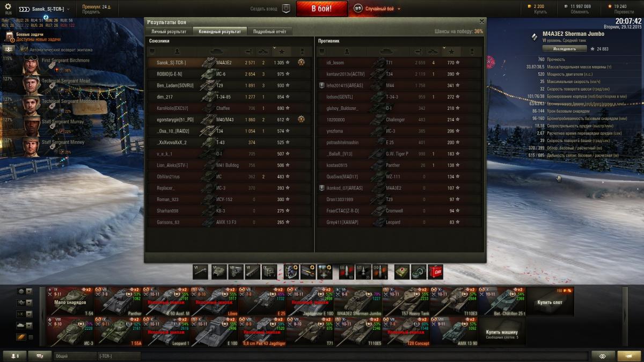The width and height of the screenshot is (644, 362).
Task: Click Продлить premium link
Action: 91,12
